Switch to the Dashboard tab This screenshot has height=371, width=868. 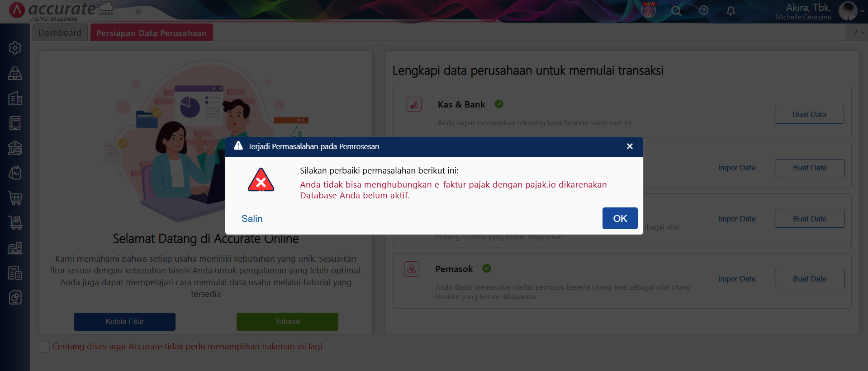pos(60,33)
